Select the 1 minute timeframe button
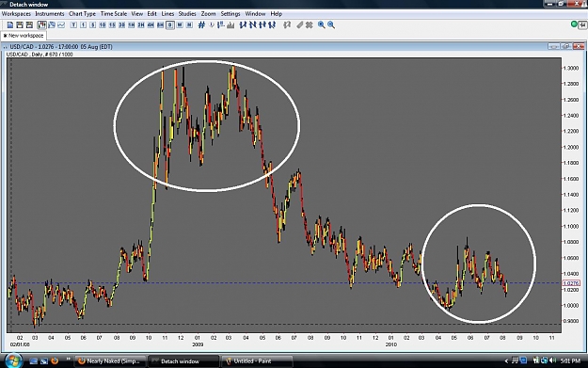Screen dimensions: 588x368 (x=83, y=25)
